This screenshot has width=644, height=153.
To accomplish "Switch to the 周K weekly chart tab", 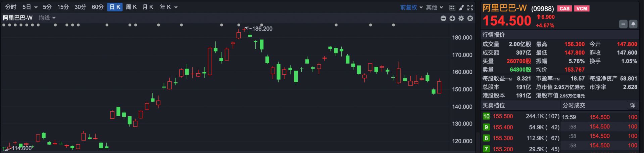I will [131, 7].
